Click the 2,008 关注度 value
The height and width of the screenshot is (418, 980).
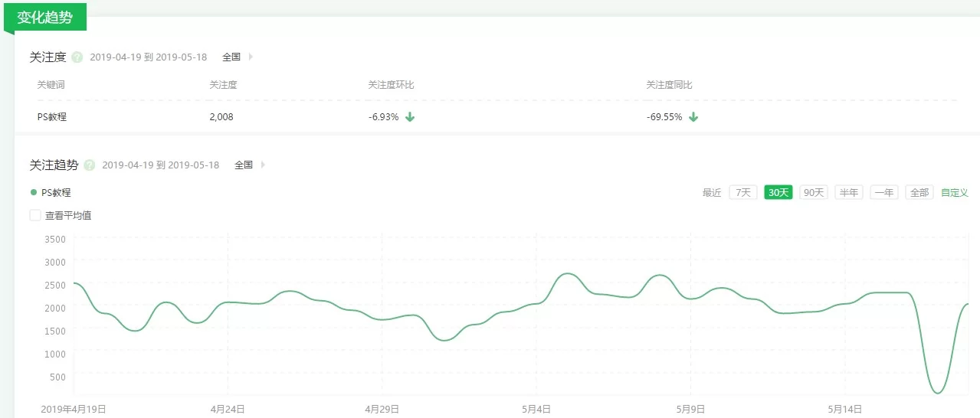point(221,117)
